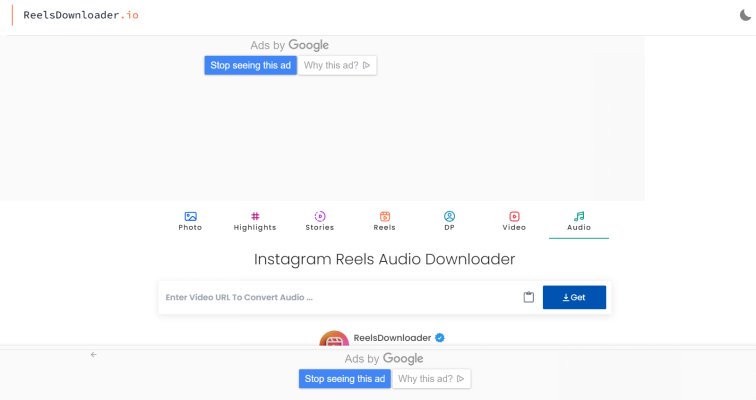Image resolution: width=756 pixels, height=400 pixels.
Task: Click the Instagram Reels Audio Downloader heading
Action: 384,259
